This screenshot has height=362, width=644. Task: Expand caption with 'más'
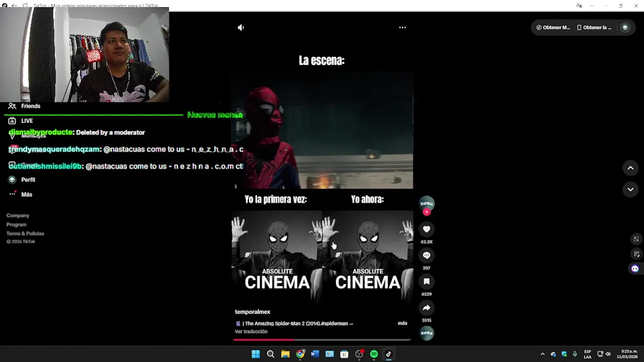pos(403,323)
